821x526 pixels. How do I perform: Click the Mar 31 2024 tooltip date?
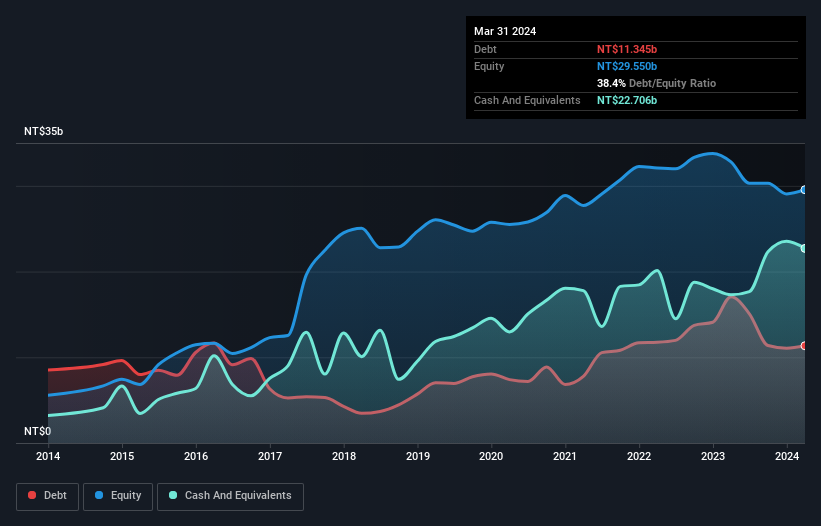pos(505,31)
